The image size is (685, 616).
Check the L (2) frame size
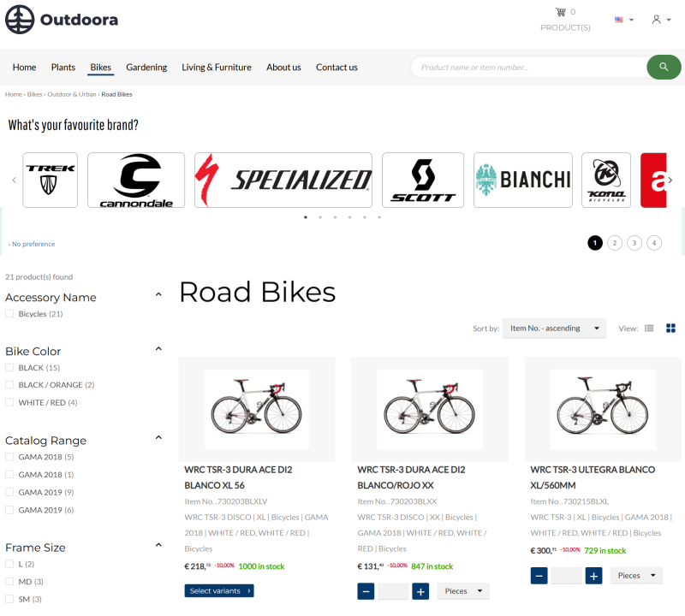9,564
